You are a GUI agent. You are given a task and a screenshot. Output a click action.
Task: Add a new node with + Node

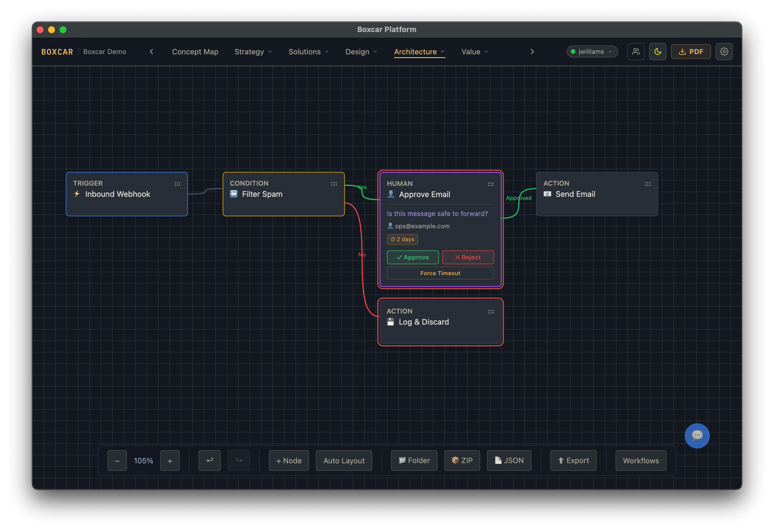(289, 460)
